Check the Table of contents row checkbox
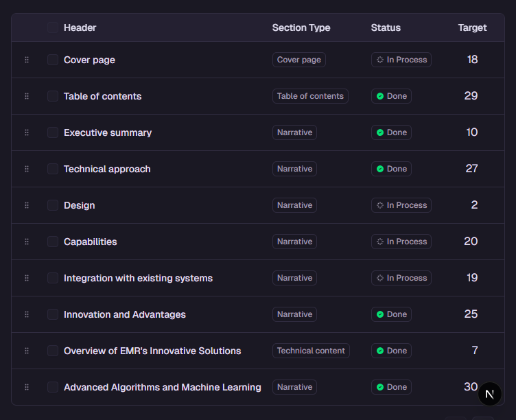Viewport: 516px width, 420px height. click(53, 96)
